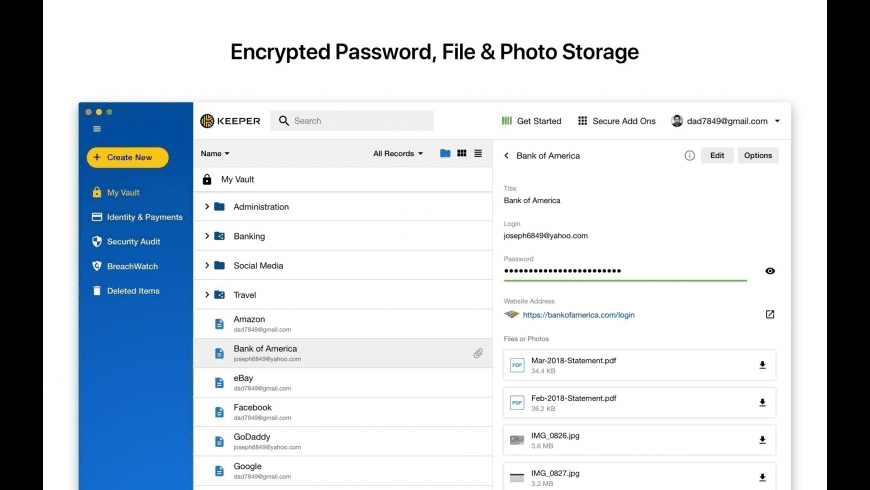Click the hamburger menu icon in sidebar
The height and width of the screenshot is (490, 870).
click(x=97, y=128)
